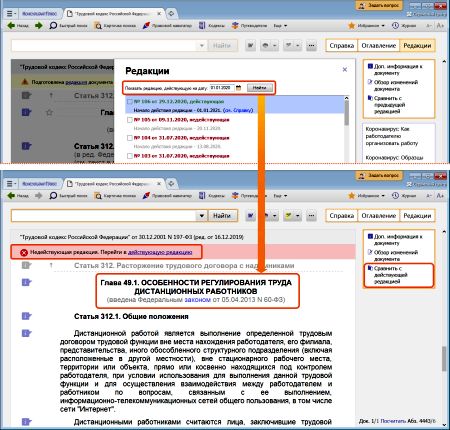Image resolution: width=450 pixels, height=430 pixels.
Task: Open Журнал history in the bottom window
Action: click(404, 196)
